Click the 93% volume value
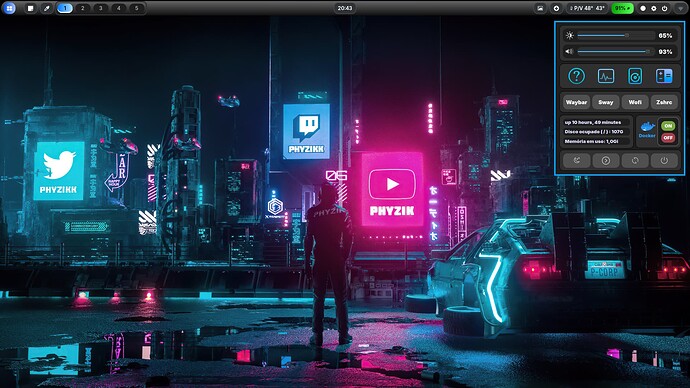 tap(665, 51)
